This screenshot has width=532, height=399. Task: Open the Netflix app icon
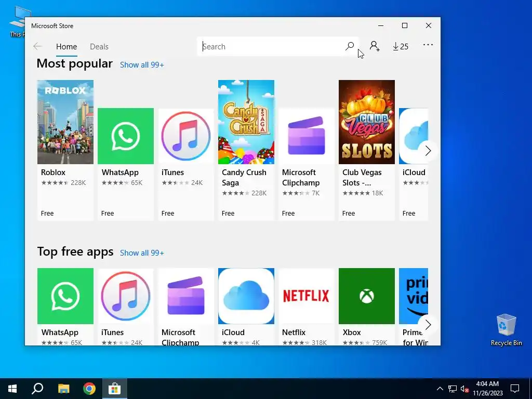(307, 296)
